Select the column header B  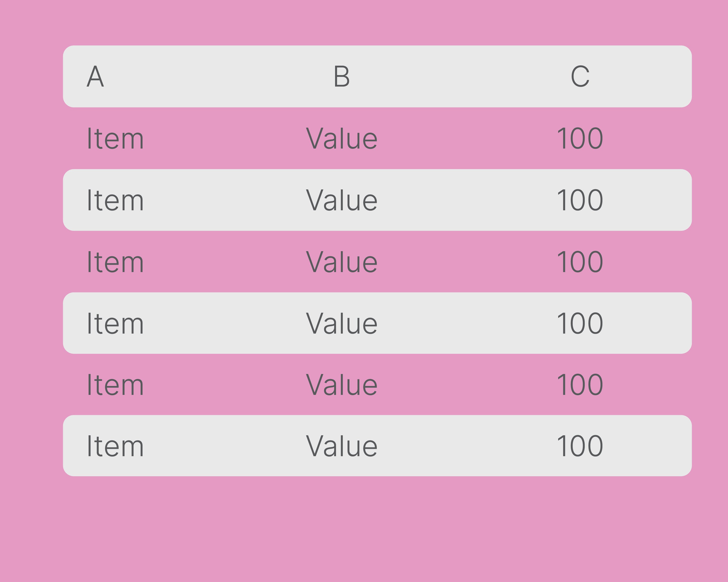(341, 76)
